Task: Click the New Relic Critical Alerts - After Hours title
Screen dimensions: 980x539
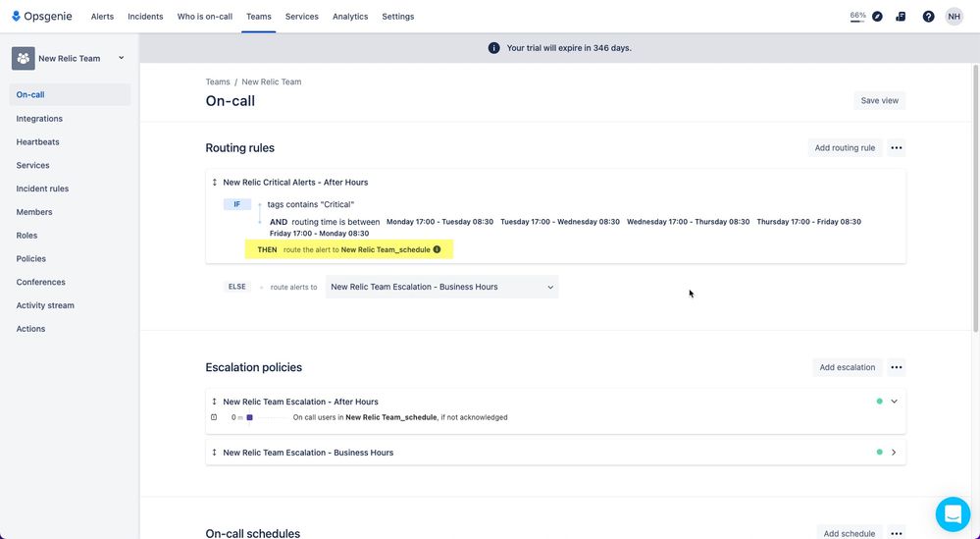Action: [x=295, y=183]
